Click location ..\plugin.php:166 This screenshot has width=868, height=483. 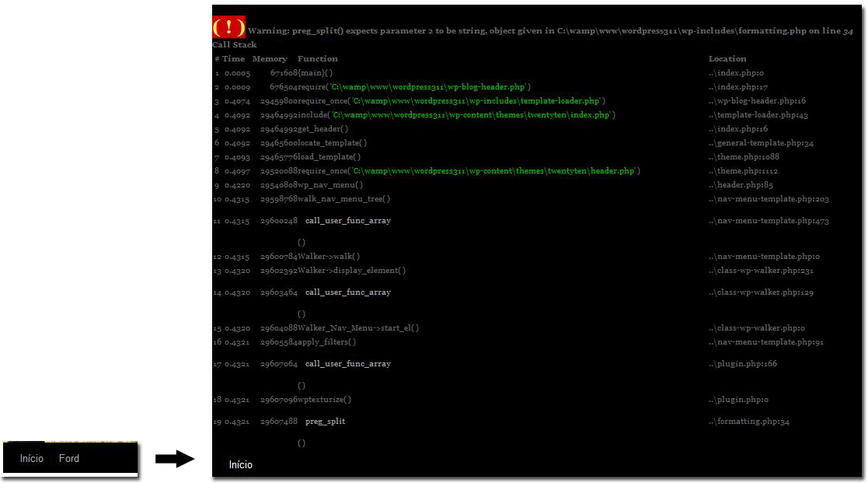click(x=743, y=363)
